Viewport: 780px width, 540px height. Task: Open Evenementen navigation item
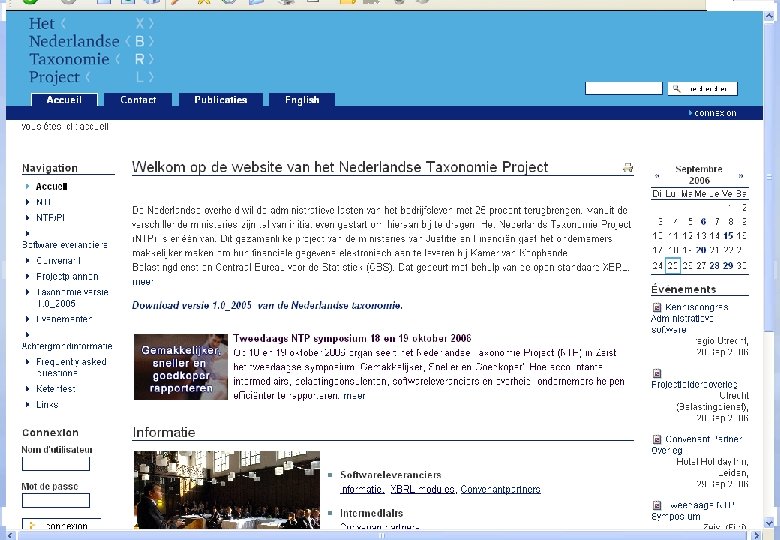click(64, 319)
